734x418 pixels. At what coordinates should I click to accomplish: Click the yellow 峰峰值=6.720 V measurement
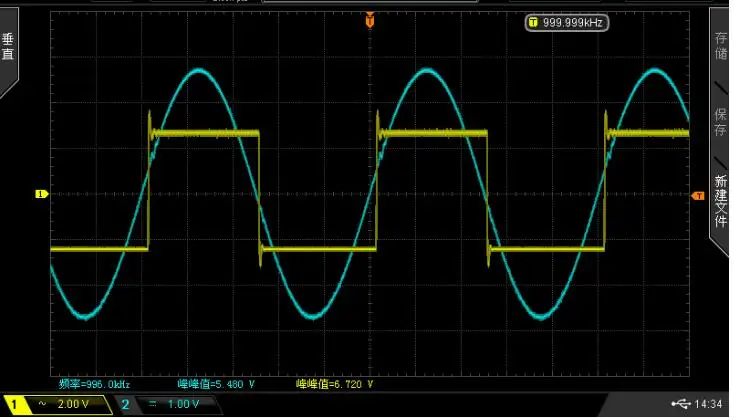point(334,384)
